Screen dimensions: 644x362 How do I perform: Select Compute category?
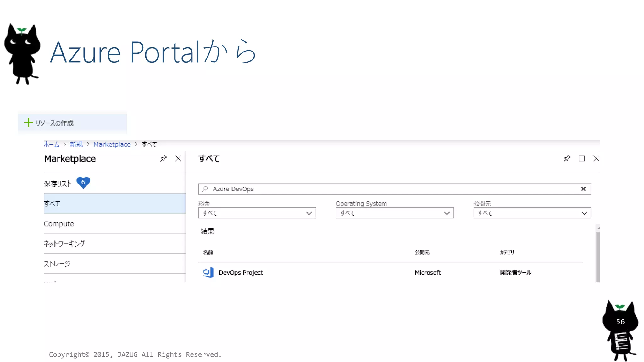(x=114, y=223)
